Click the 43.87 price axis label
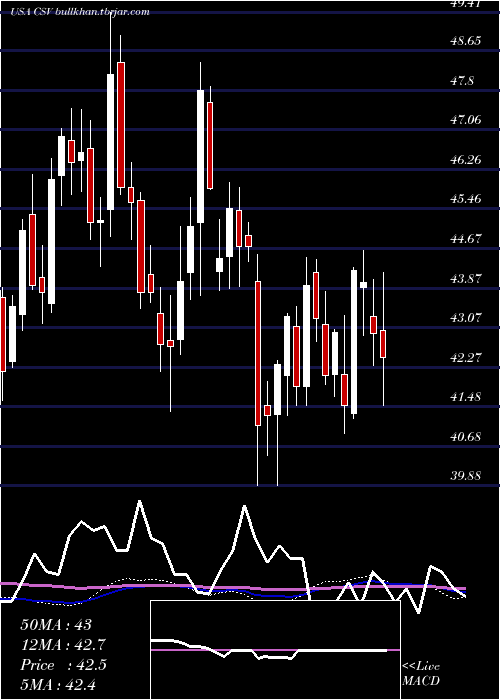The width and height of the screenshot is (500, 700). coord(466,278)
